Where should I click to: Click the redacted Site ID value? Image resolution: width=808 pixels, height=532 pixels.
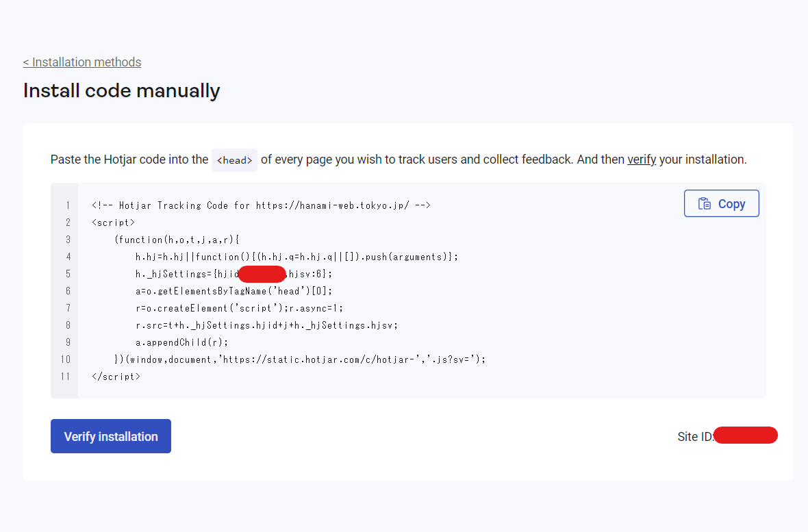coord(746,435)
